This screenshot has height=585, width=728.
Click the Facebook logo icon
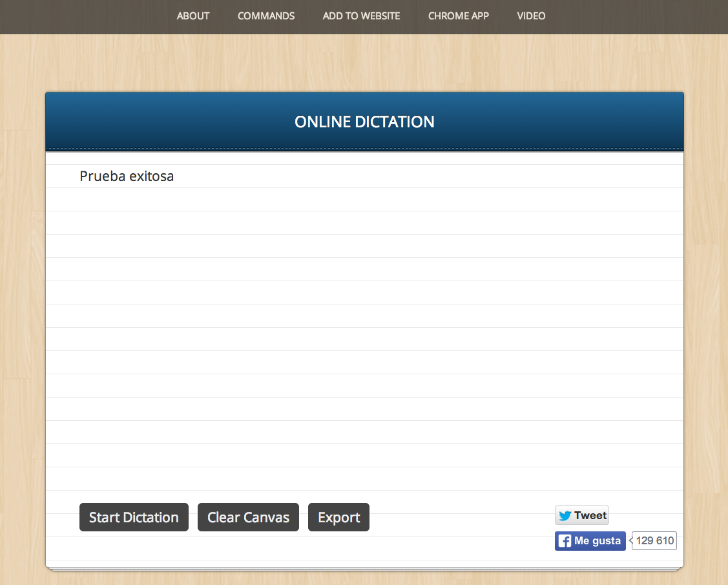tap(565, 541)
